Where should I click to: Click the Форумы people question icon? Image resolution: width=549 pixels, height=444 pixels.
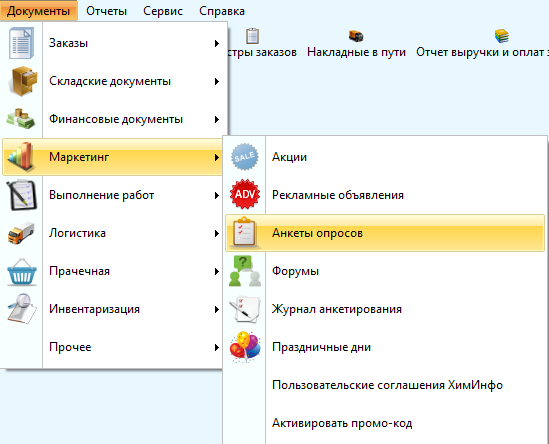[x=245, y=271]
